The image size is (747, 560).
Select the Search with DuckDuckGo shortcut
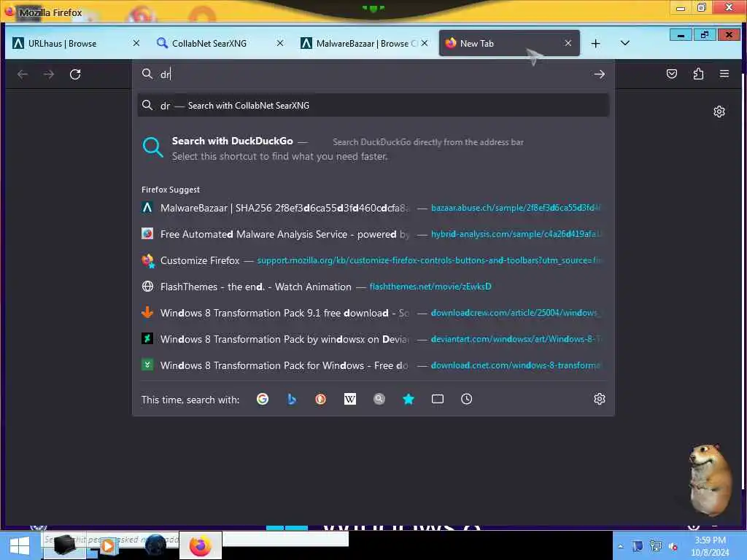click(373, 148)
